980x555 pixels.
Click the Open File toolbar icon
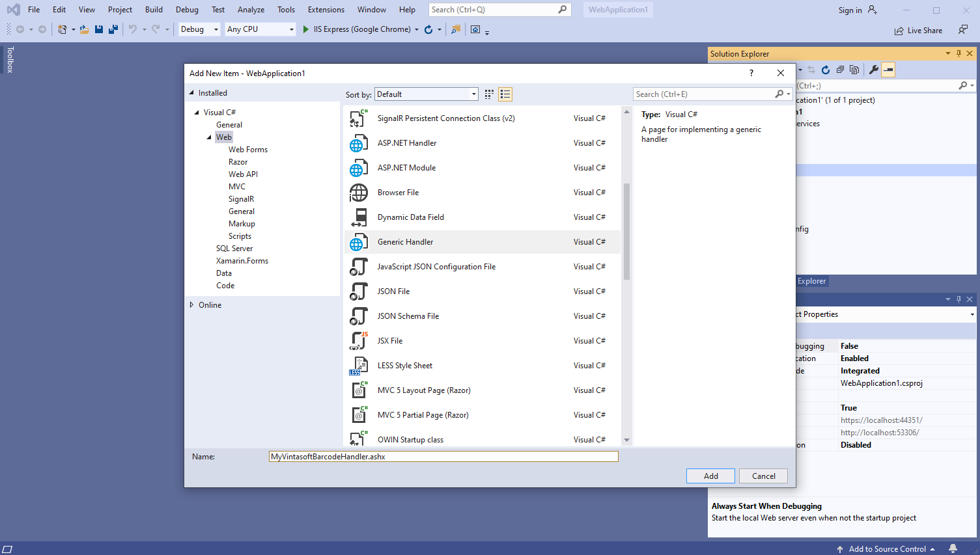85,29
